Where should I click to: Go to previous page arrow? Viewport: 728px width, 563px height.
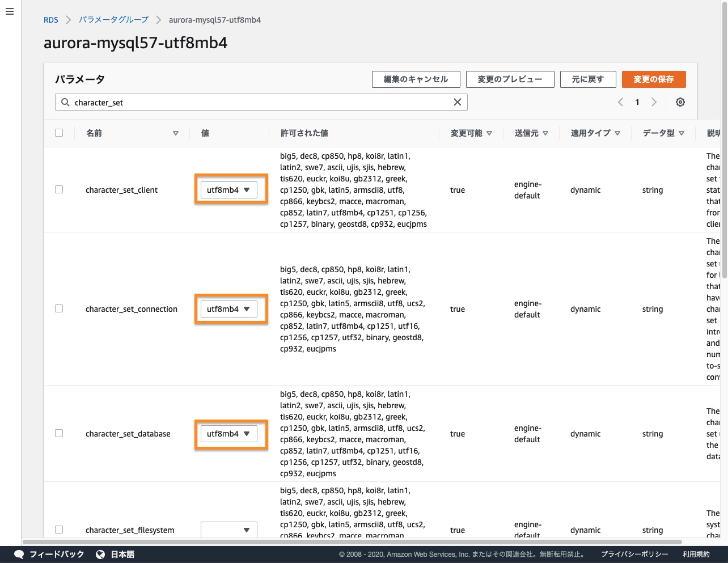[x=620, y=102]
